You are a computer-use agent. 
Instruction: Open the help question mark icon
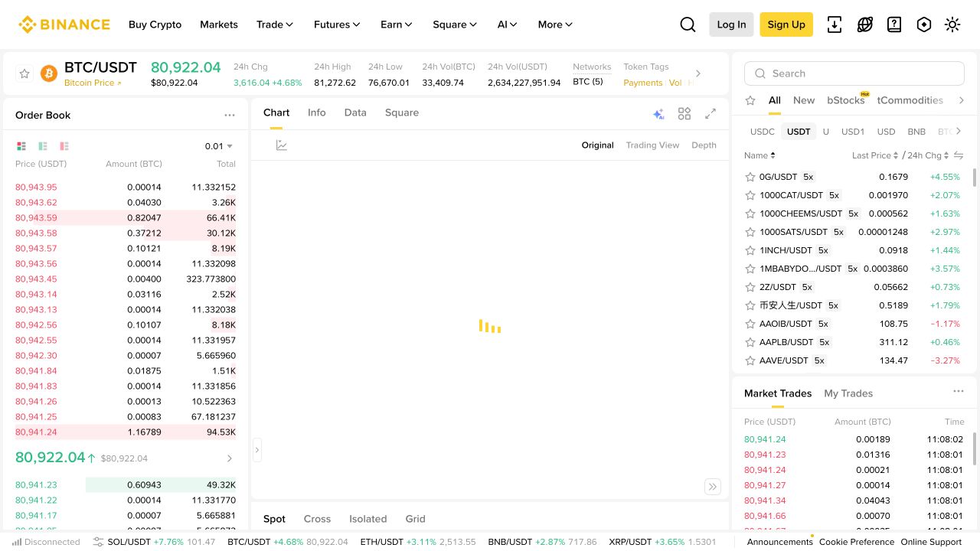pyautogui.click(x=894, y=24)
